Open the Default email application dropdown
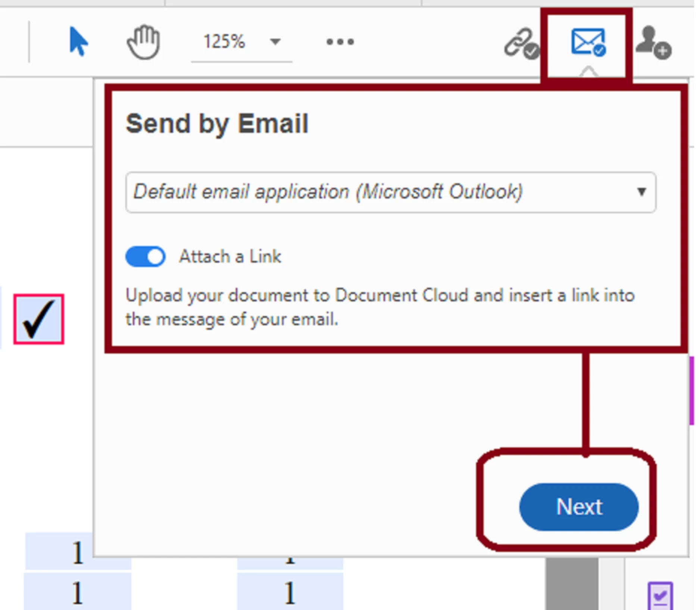 pos(391,192)
